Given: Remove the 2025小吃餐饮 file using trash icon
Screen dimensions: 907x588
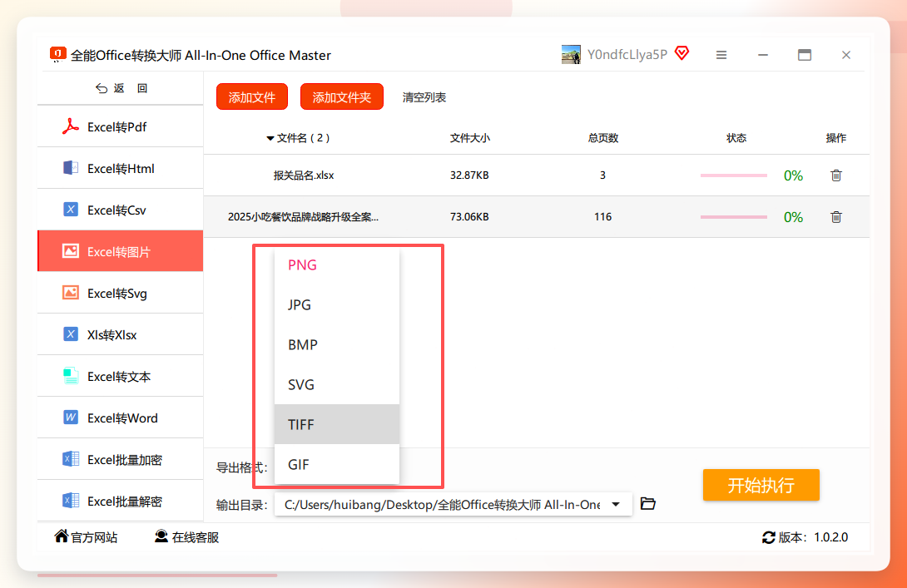Looking at the screenshot, I should click(835, 217).
